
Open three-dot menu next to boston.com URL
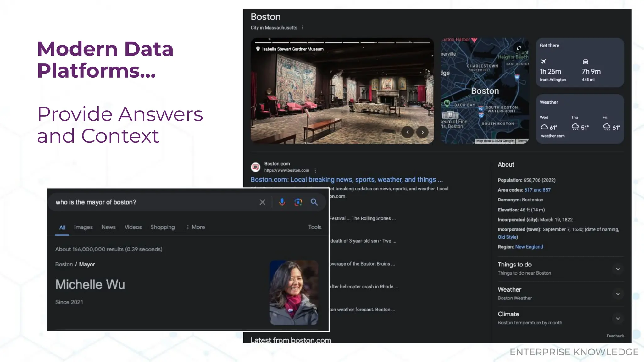pyautogui.click(x=315, y=170)
